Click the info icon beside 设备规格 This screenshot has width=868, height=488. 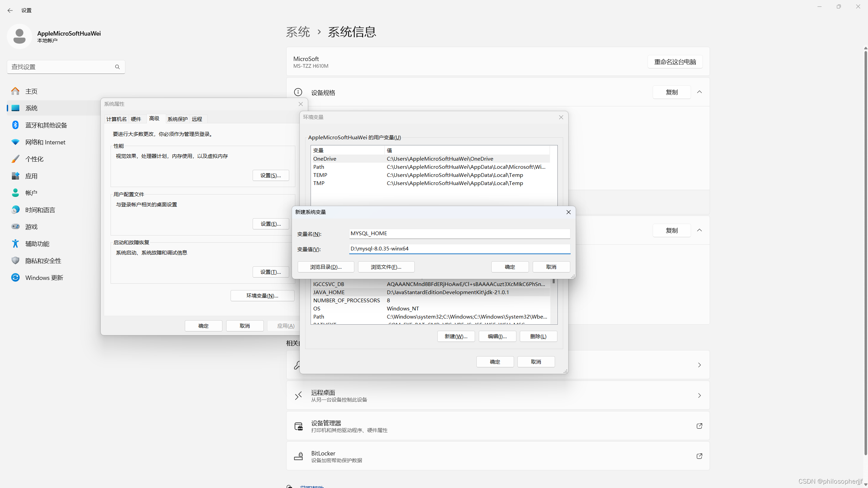click(298, 92)
